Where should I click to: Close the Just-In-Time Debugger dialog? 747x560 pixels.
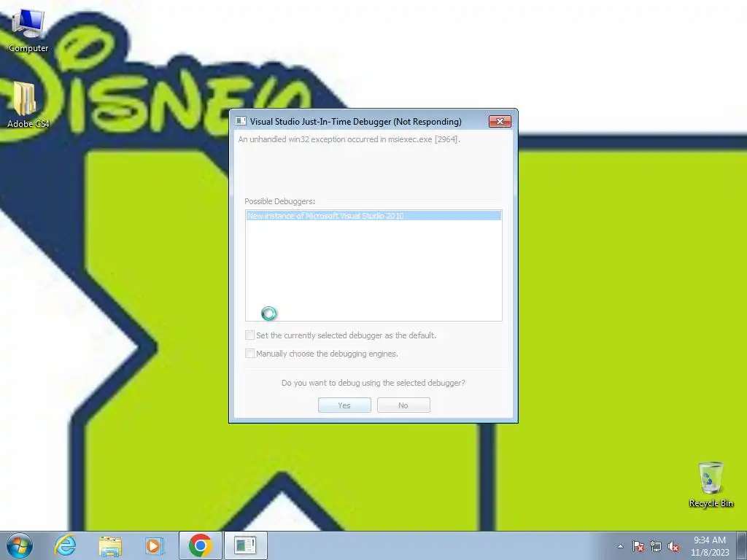(x=500, y=122)
